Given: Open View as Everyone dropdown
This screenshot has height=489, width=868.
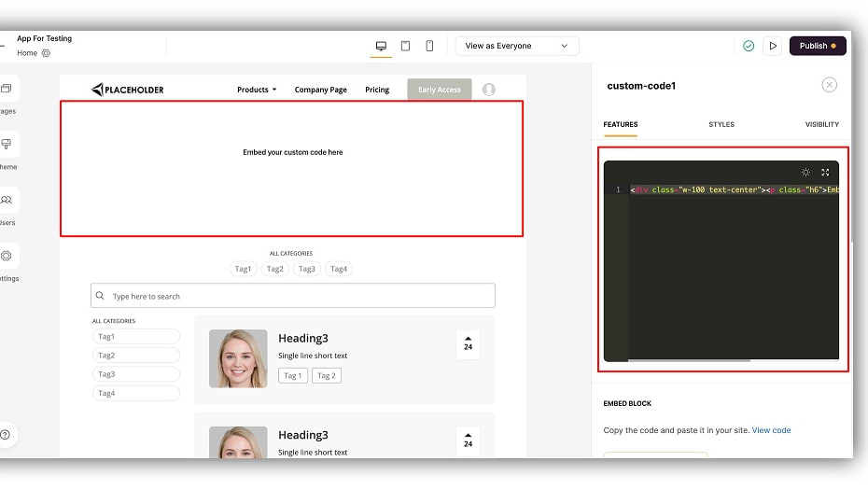Looking at the screenshot, I should [517, 46].
